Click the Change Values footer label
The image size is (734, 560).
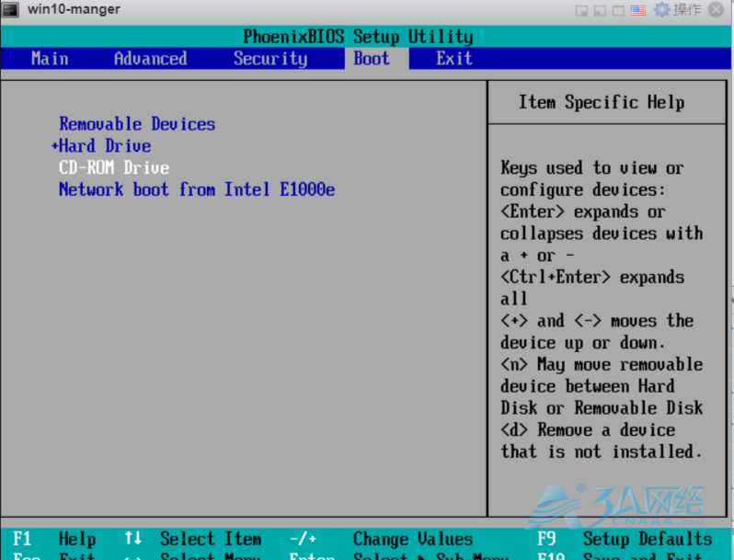click(413, 539)
